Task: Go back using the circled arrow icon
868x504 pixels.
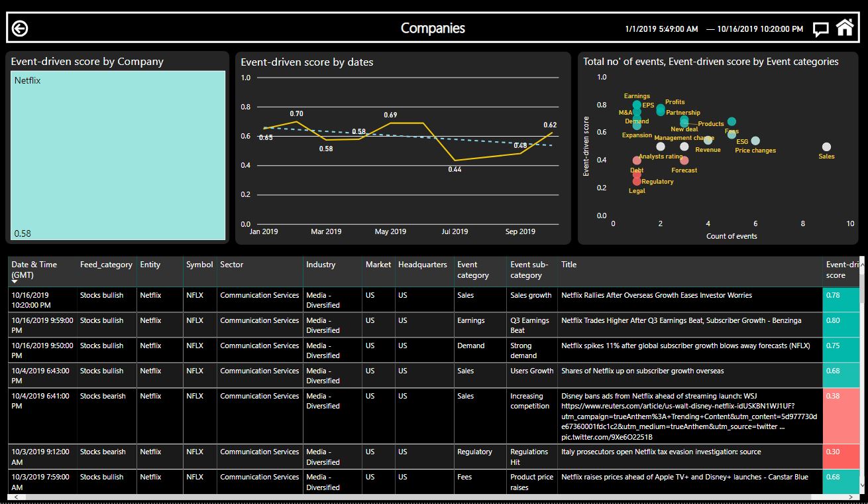Action: (x=20, y=28)
